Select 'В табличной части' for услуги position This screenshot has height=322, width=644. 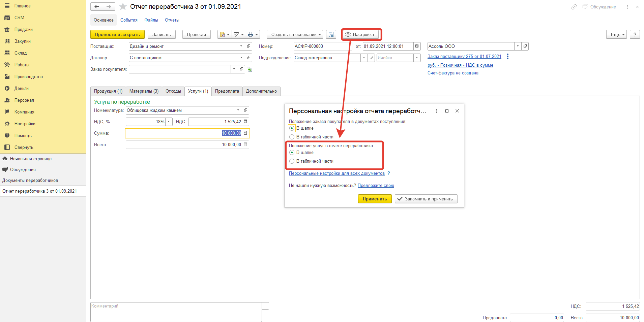tap(292, 161)
